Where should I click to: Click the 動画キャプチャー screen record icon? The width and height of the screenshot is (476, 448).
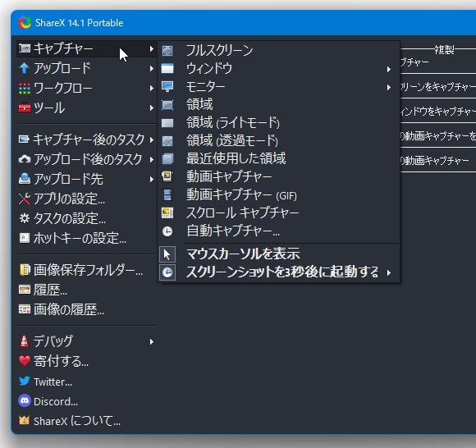(x=167, y=176)
